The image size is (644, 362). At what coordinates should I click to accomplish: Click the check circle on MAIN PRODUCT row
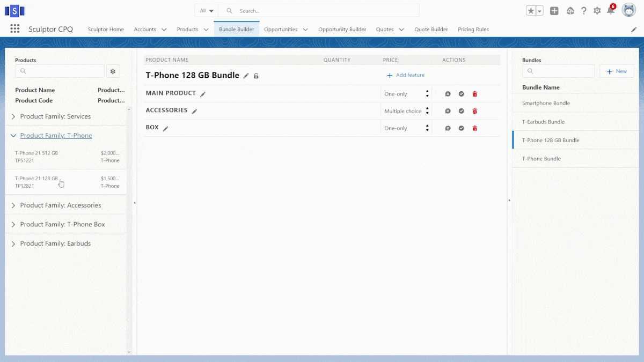click(x=461, y=94)
